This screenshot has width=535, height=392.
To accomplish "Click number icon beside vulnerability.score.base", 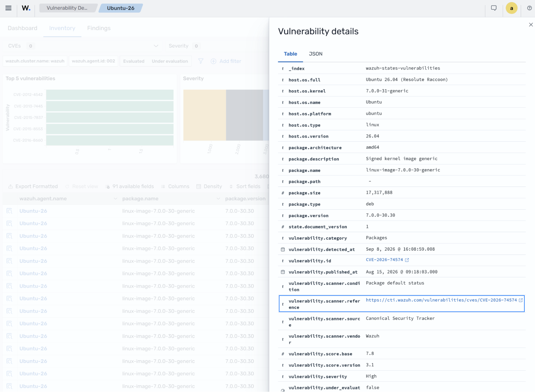I will pos(283,354).
